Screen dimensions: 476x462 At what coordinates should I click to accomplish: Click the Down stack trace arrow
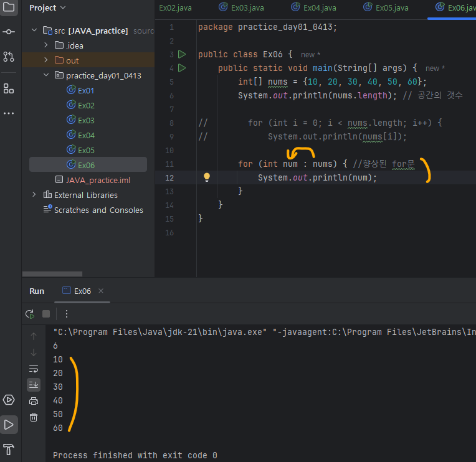click(34, 352)
